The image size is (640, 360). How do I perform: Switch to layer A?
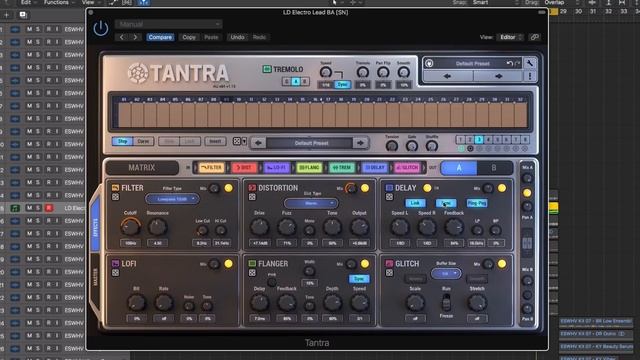(459, 168)
